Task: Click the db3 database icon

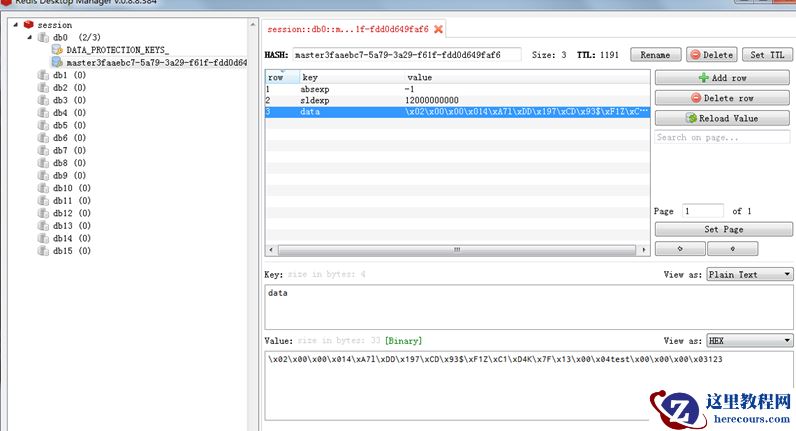Action: [x=43, y=100]
